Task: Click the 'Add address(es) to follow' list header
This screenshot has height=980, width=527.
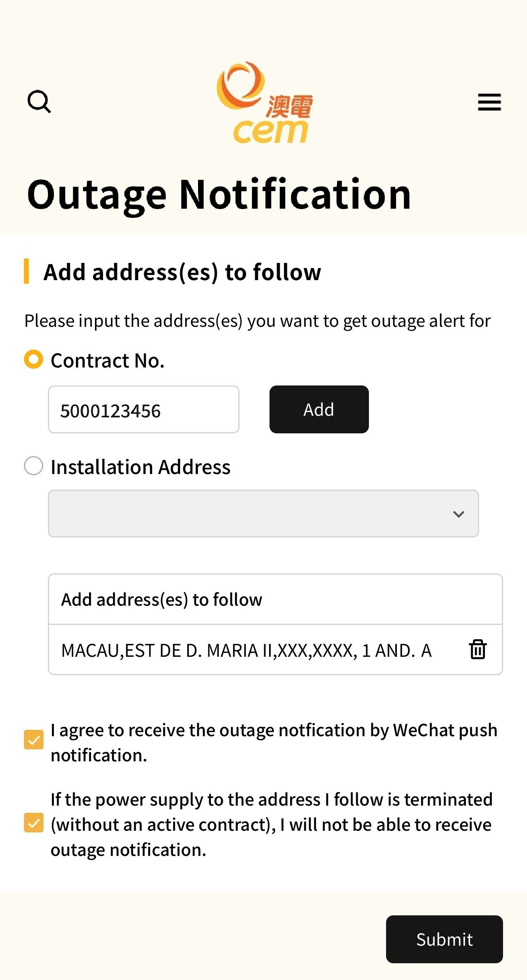Action: click(275, 599)
